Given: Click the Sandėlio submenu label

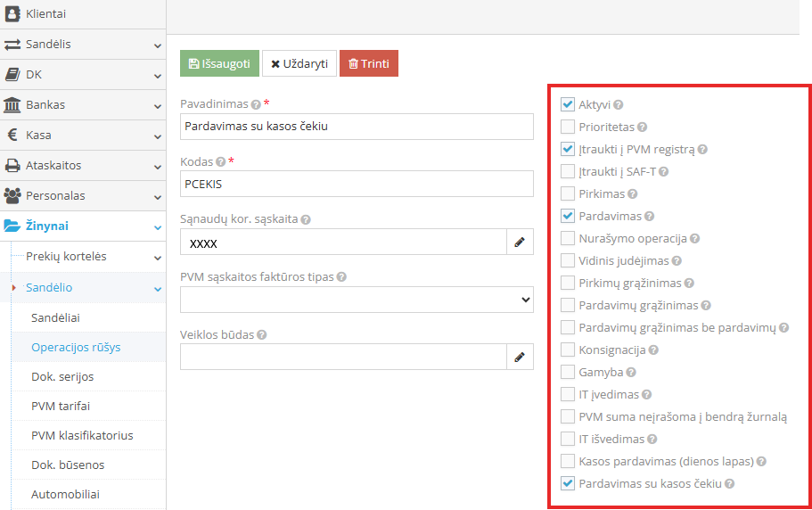Looking at the screenshot, I should pos(49,287).
